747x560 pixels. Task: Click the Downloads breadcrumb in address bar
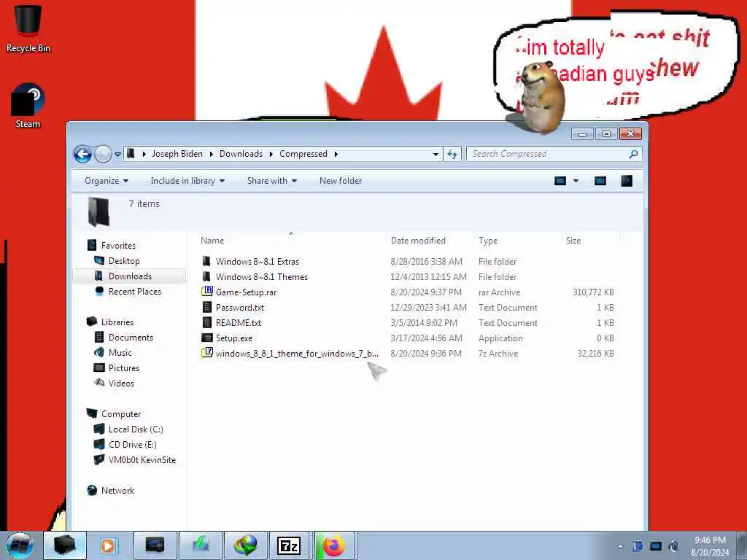click(241, 154)
